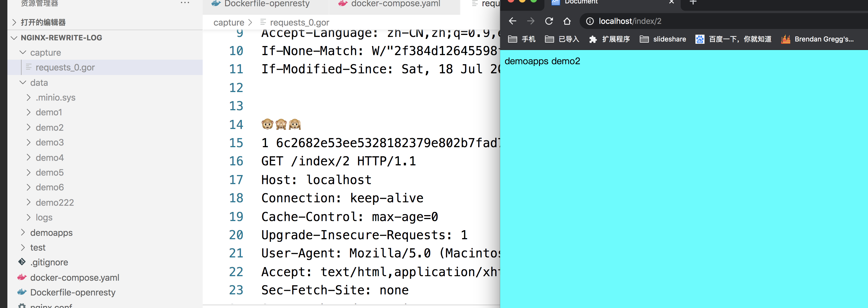Screen dimensions: 868x308
Task: Expand the demo6 folder
Action: coord(29,187)
